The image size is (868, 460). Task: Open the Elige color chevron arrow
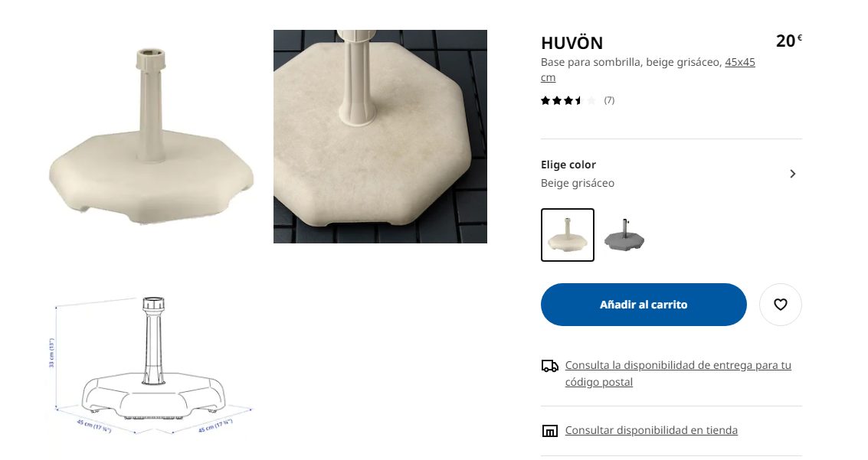793,174
